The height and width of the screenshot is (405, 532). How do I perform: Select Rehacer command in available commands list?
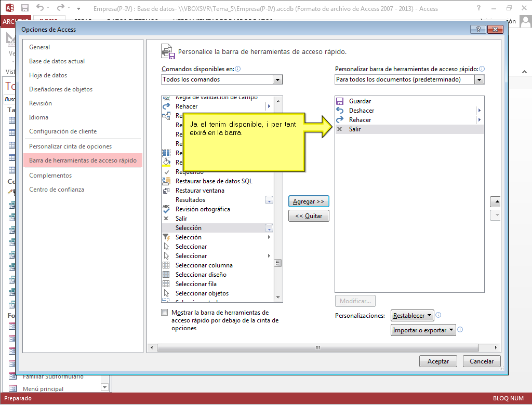[218, 106]
